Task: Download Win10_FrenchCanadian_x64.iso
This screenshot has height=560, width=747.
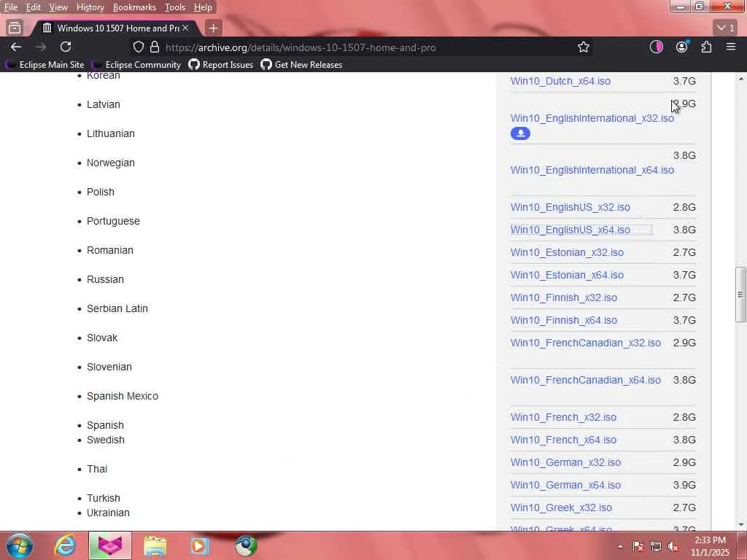Action: (x=586, y=380)
